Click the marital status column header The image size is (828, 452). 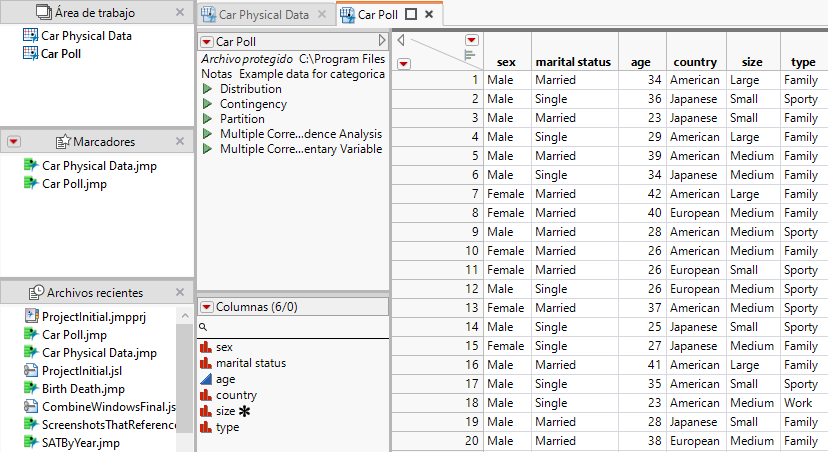[x=572, y=62]
